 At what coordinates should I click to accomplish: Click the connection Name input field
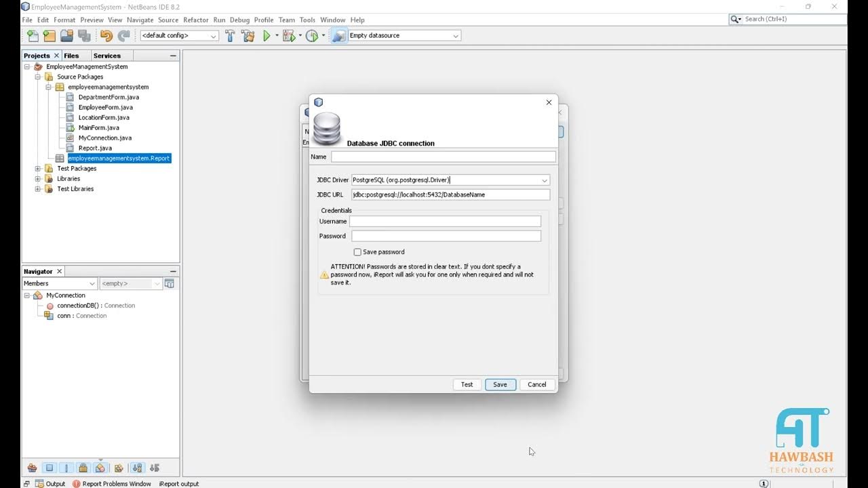[x=443, y=157]
